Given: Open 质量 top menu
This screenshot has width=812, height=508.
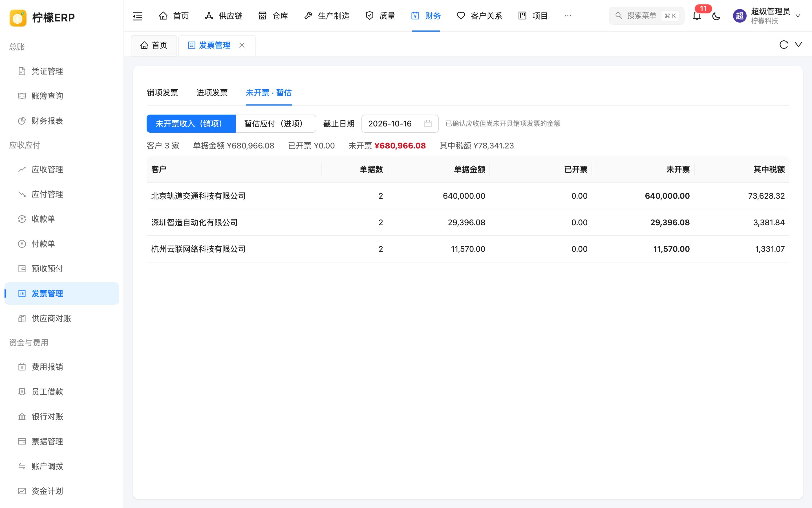Looking at the screenshot, I should coord(380,16).
